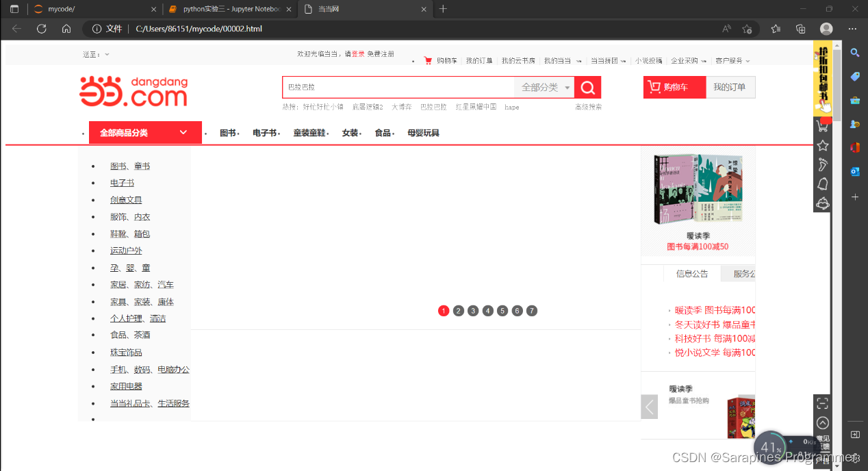Add a sidebar app with plus icon
The height and width of the screenshot is (471, 868).
tap(855, 196)
